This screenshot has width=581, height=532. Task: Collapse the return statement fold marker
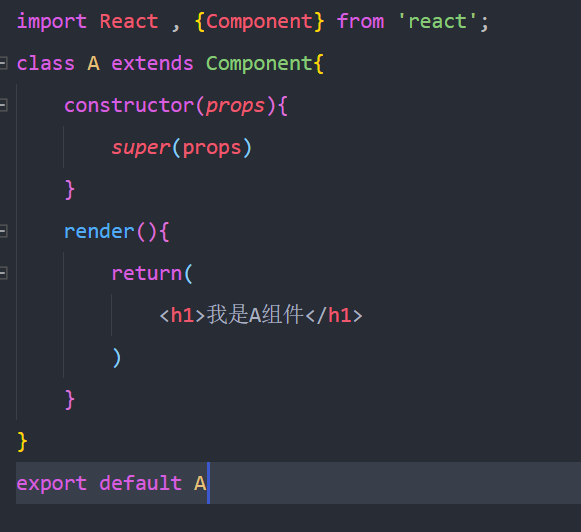pos(3,273)
